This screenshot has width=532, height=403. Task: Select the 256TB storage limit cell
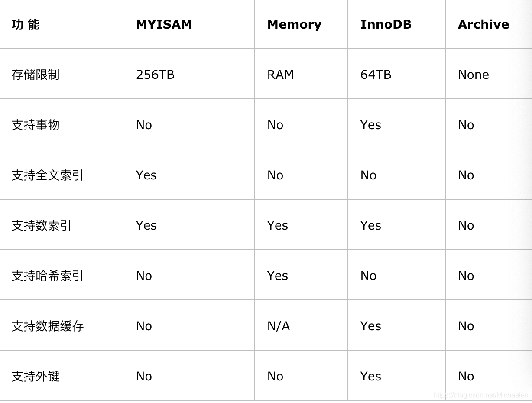[155, 75]
